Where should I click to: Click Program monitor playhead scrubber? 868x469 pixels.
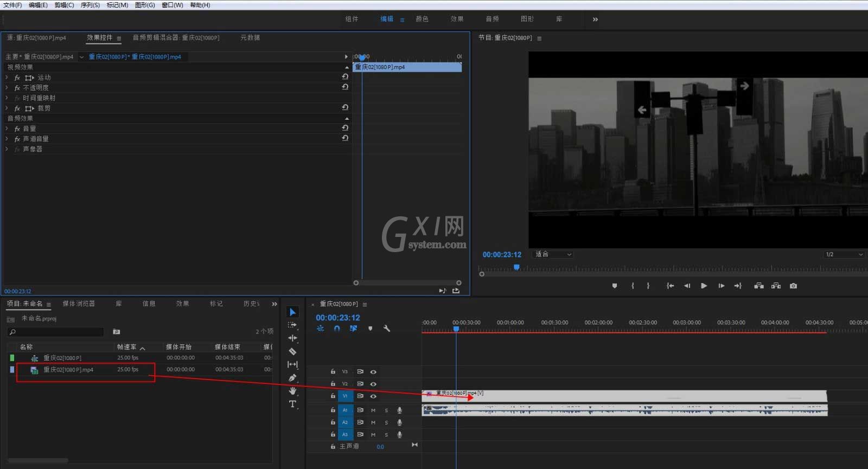coord(516,267)
